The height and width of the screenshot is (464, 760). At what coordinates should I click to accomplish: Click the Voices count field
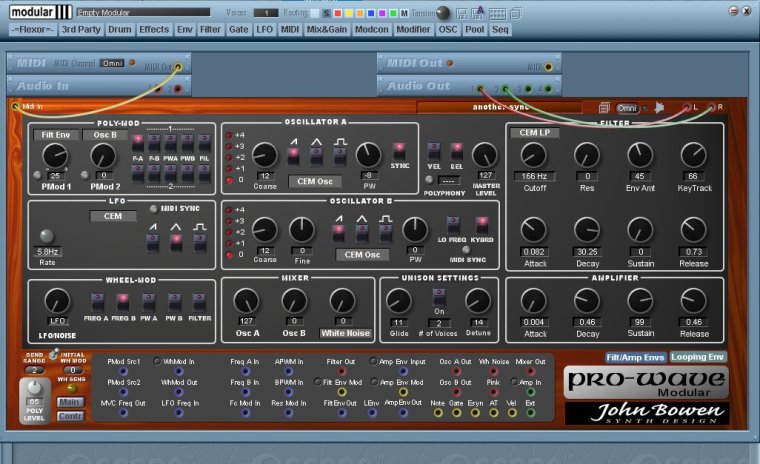pos(266,13)
